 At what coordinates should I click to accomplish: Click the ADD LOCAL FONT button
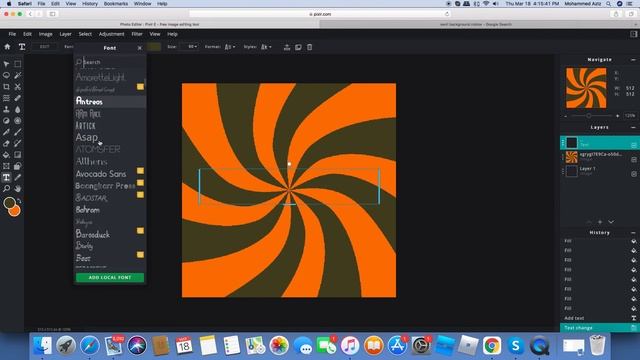[x=110, y=278]
